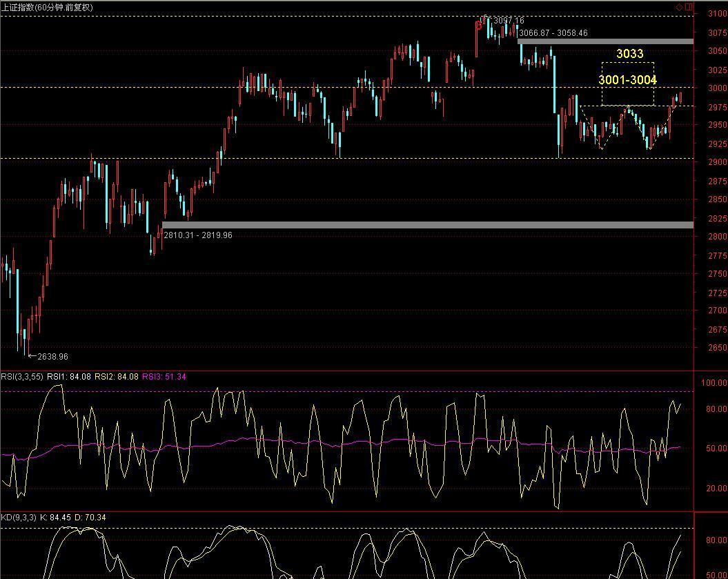
Task: Click the 2650 price axis label
Action: [717, 347]
